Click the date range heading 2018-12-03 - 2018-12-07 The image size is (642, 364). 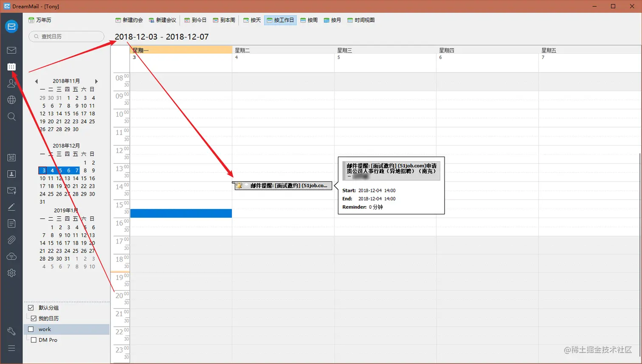(162, 37)
